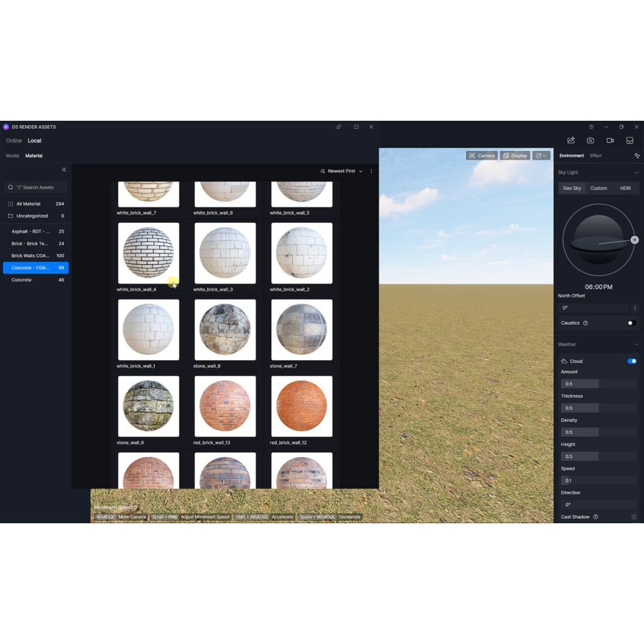644x644 pixels.
Task: Open the image render camera icon
Action: 591,140
